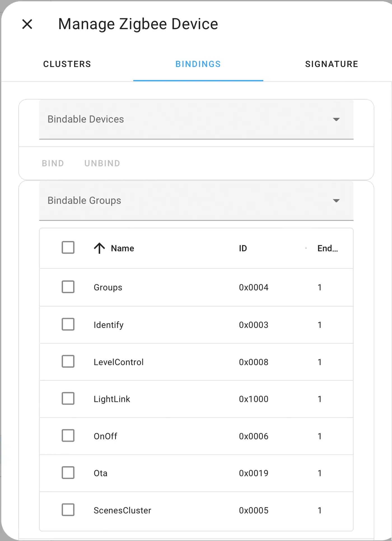392x541 pixels.
Task: Check the Identify cluster checkbox
Action: 68,324
